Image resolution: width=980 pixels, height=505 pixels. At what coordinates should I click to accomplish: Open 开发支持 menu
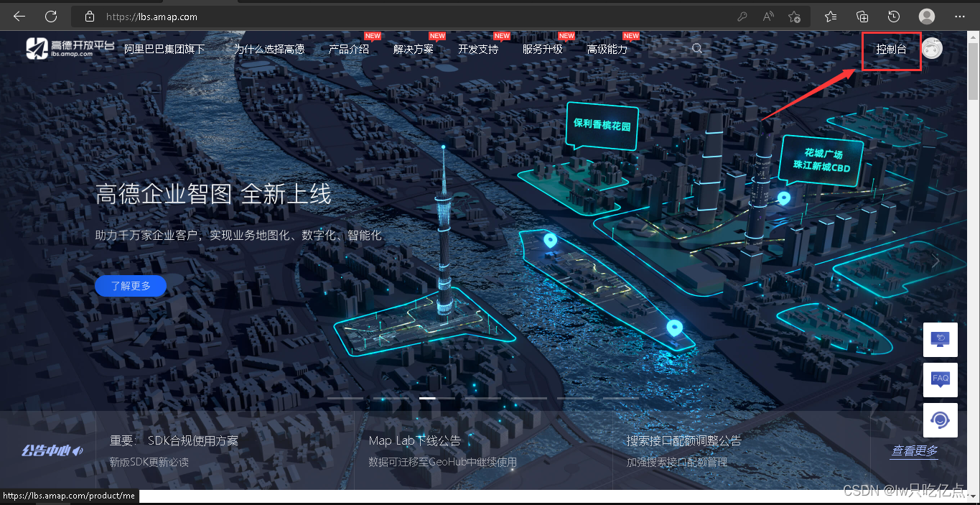click(x=478, y=50)
